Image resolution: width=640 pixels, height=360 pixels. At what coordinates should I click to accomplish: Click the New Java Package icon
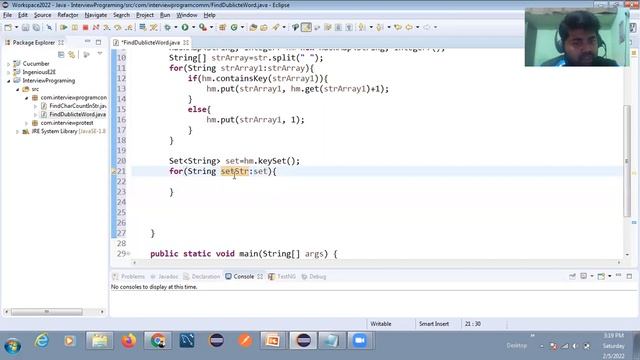[x=222, y=27]
